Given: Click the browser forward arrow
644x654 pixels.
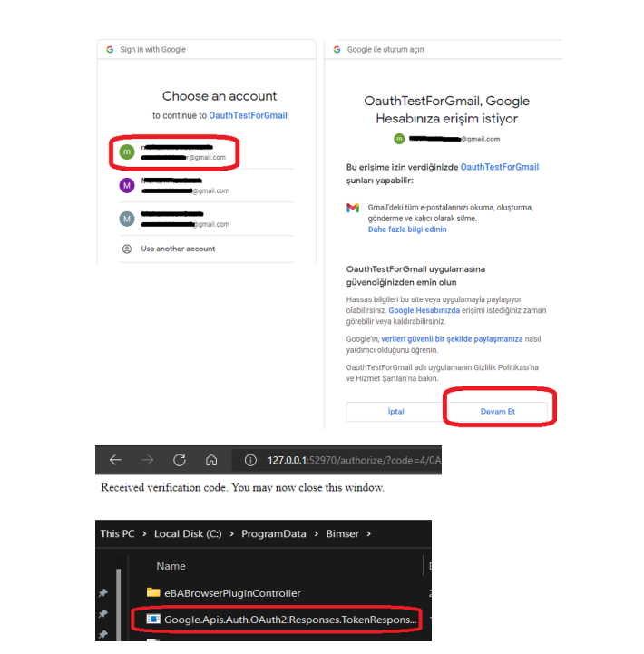Looking at the screenshot, I should pyautogui.click(x=147, y=460).
